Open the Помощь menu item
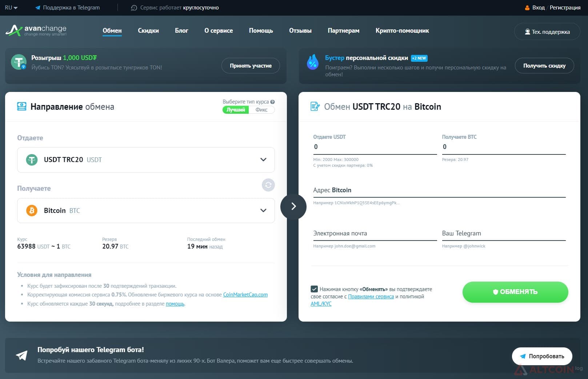The width and height of the screenshot is (588, 379). pos(261,31)
